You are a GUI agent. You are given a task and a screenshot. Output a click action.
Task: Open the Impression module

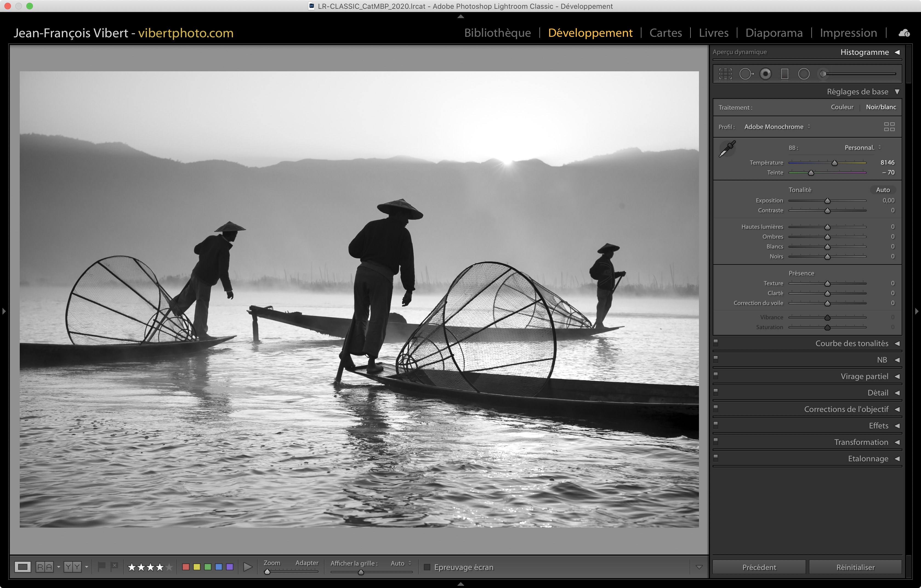848,33
